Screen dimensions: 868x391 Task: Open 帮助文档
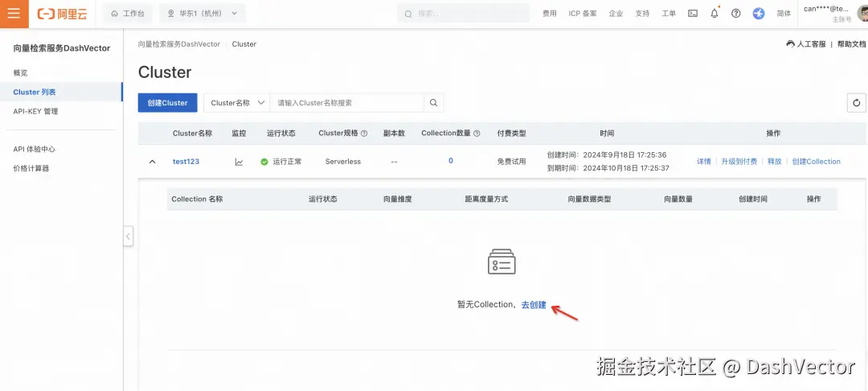click(x=851, y=43)
